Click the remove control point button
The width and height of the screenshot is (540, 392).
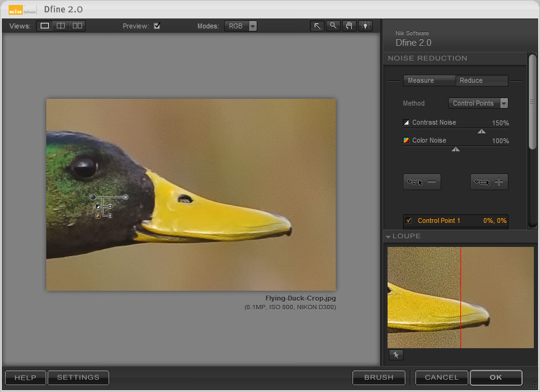[x=422, y=181]
